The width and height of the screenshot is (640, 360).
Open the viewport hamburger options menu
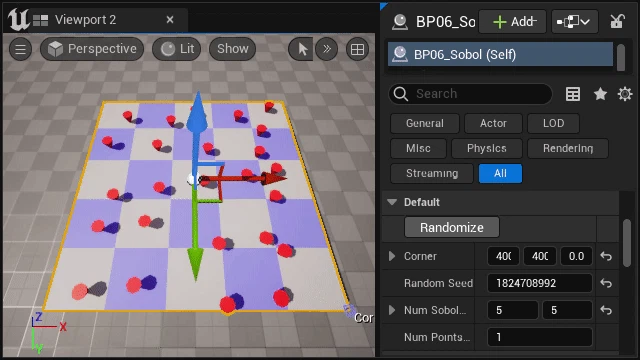tap(20, 49)
